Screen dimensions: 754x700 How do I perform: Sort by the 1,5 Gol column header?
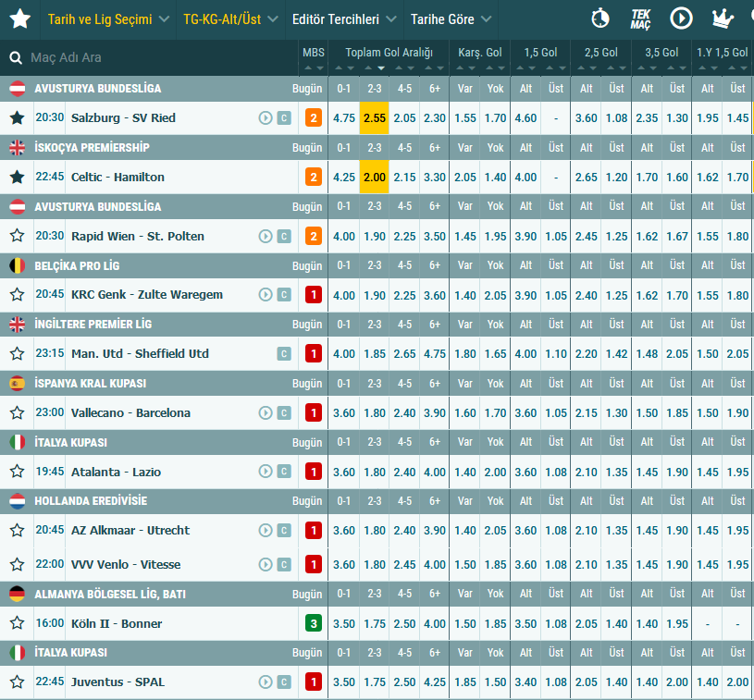[x=540, y=53]
